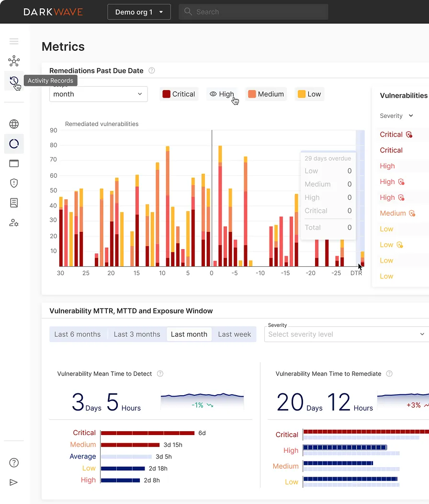The width and height of the screenshot is (429, 504).
Task: Click shield icon next to third High entry
Action: coord(401,198)
